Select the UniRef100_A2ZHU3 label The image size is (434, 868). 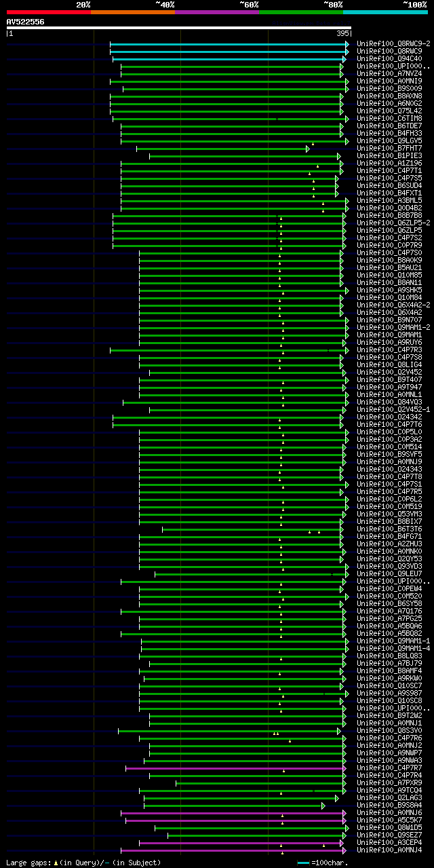tap(390, 544)
